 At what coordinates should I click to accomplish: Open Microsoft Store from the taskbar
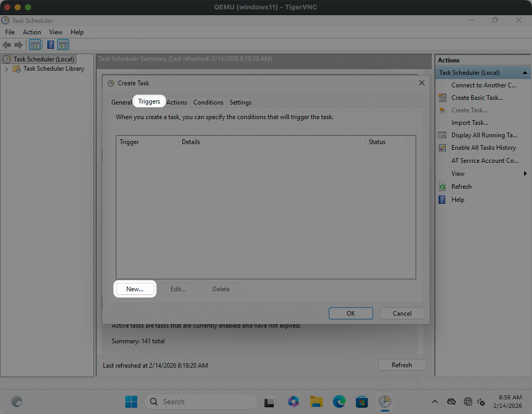pyautogui.click(x=362, y=402)
